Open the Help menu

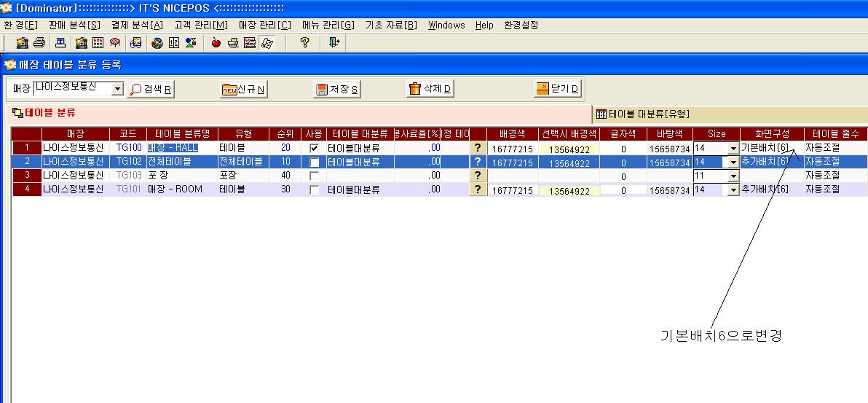click(484, 26)
